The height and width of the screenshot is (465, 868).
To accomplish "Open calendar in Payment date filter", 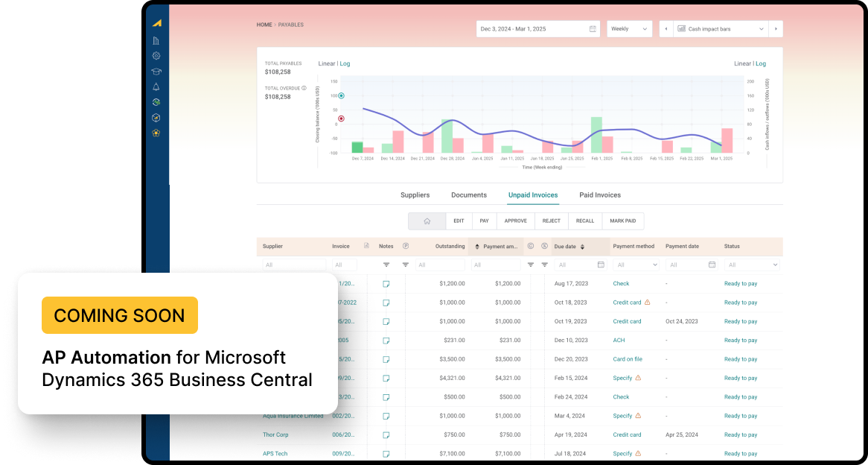I will tap(712, 265).
